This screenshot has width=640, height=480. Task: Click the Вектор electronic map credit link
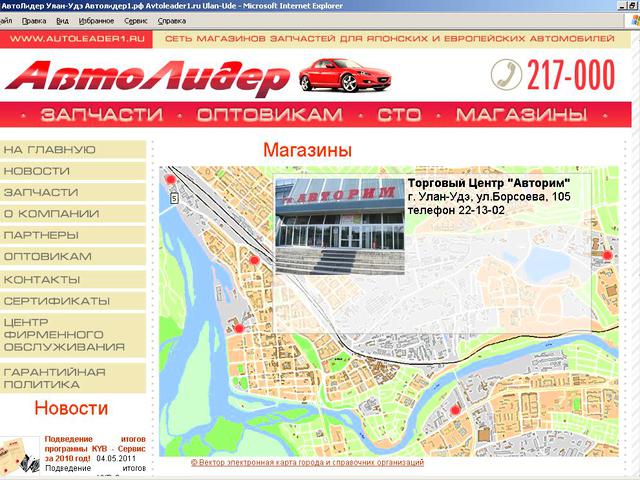[x=307, y=463]
